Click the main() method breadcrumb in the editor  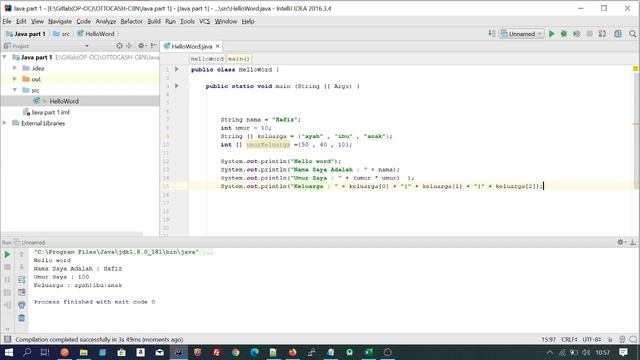point(239,59)
